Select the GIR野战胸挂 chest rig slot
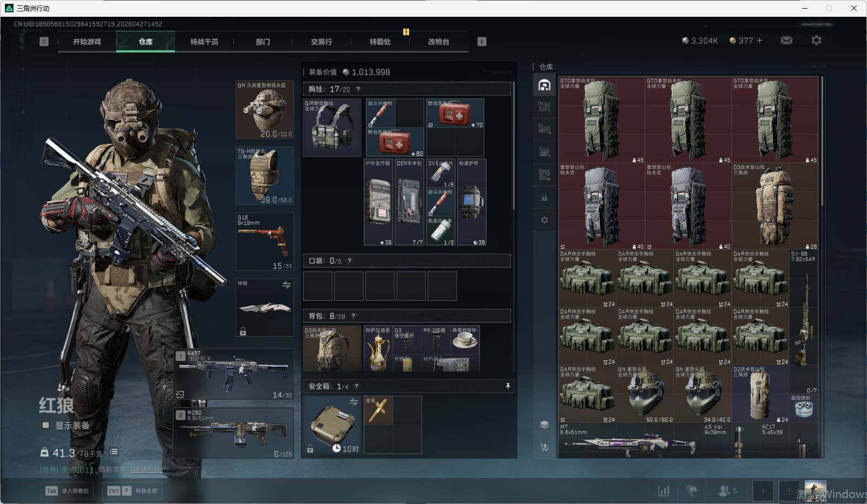Image resolution: width=867 pixels, height=504 pixels. [x=332, y=128]
